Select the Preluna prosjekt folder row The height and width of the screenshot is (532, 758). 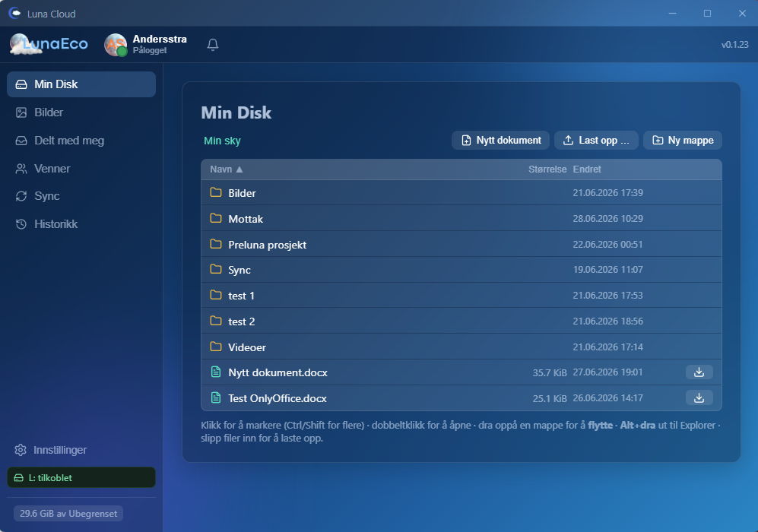click(x=461, y=244)
